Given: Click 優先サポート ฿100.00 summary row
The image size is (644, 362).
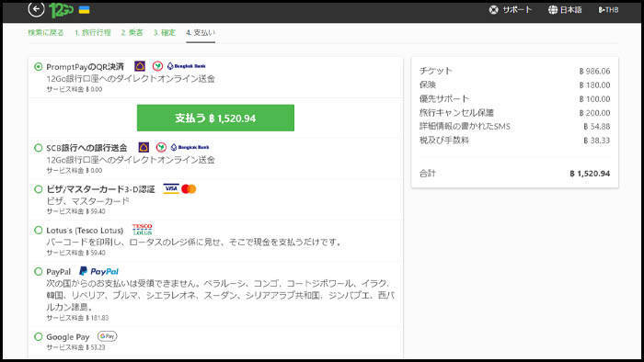Looking at the screenshot, I should (514, 99).
